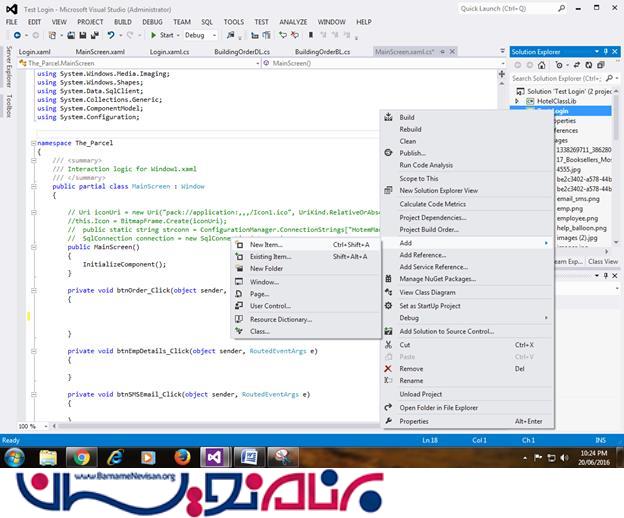
Task: Click the Find in Files toolbar icon
Action: click(230, 35)
